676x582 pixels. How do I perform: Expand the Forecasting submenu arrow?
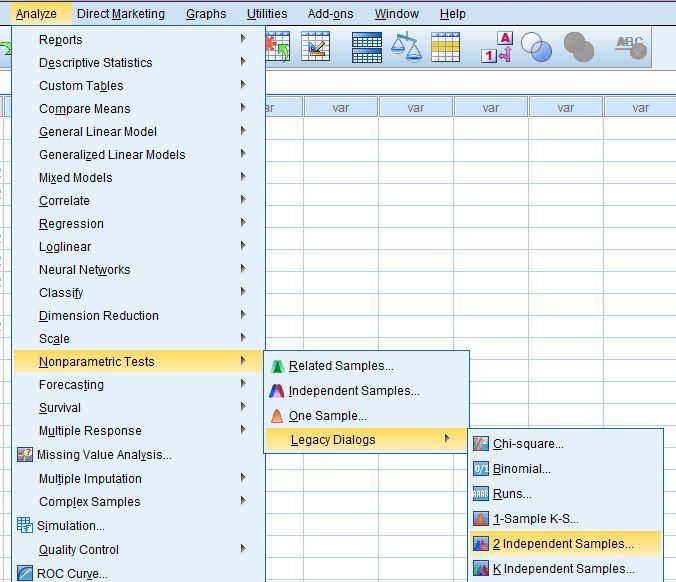tap(243, 384)
